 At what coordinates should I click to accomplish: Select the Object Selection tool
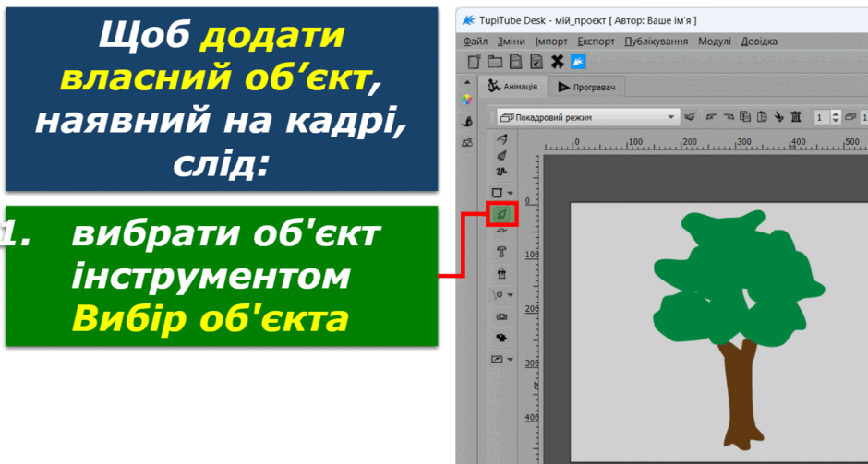pos(501,213)
